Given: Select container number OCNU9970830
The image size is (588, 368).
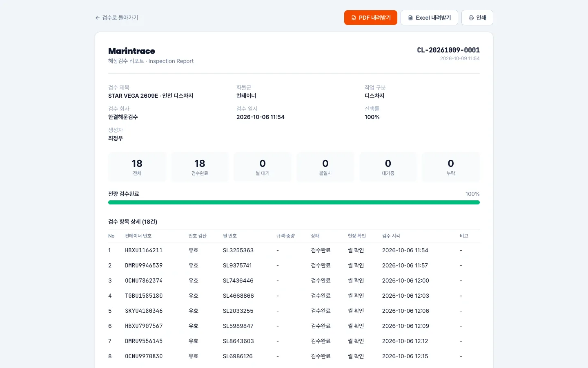Looking at the screenshot, I should click(x=144, y=356).
